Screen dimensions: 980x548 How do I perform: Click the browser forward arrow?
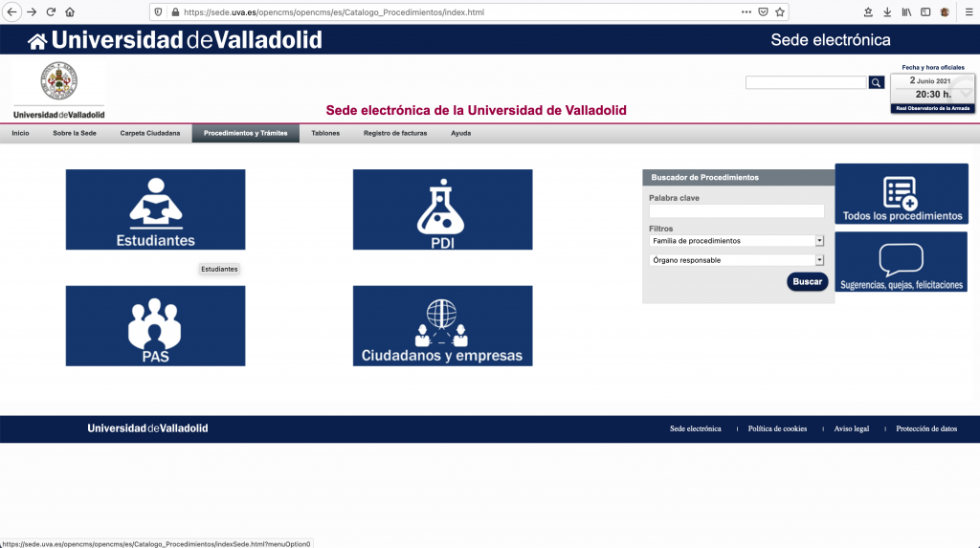(32, 11)
